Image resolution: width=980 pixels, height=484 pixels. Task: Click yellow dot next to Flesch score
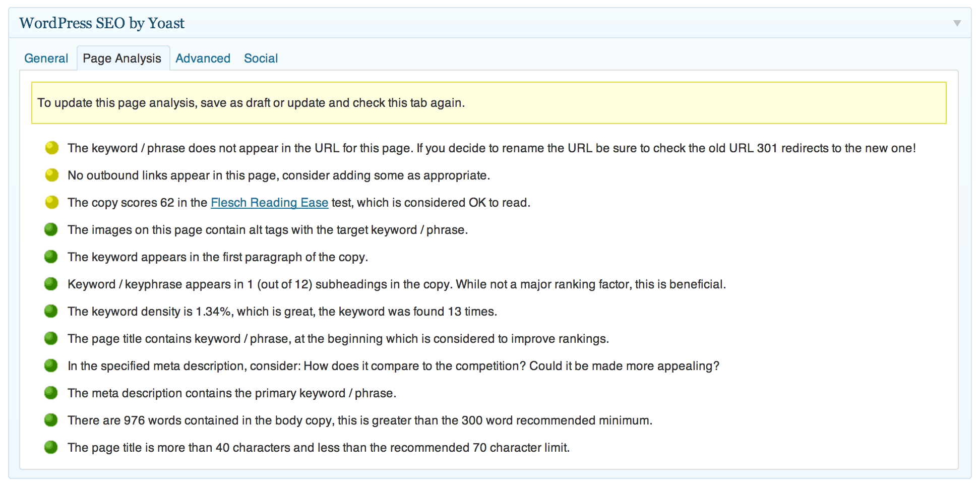(51, 202)
